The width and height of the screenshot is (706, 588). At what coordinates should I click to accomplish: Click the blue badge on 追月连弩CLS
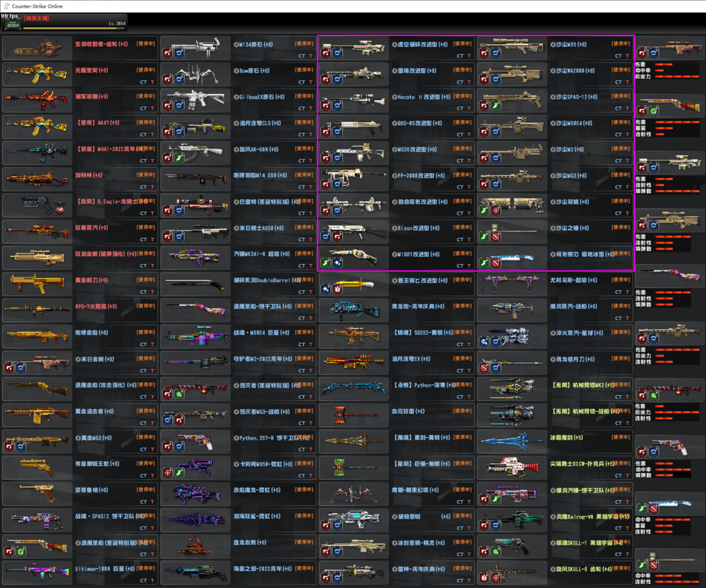(179, 132)
